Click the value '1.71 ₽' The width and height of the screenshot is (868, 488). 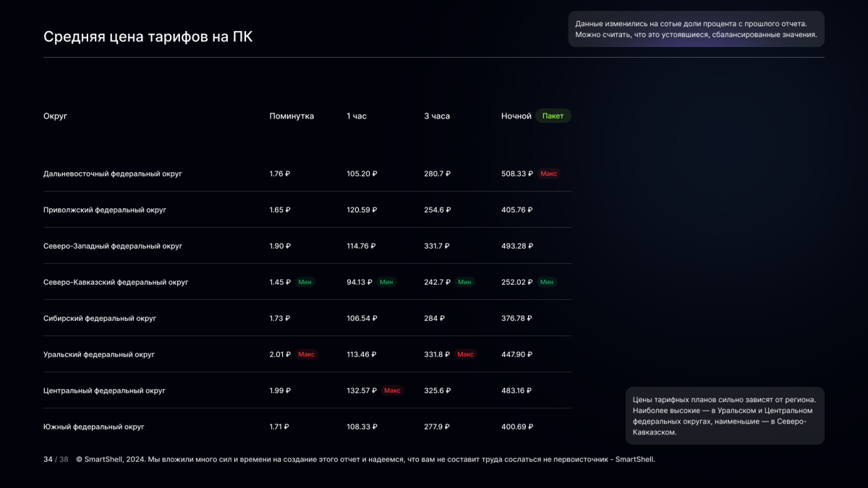coord(279,427)
